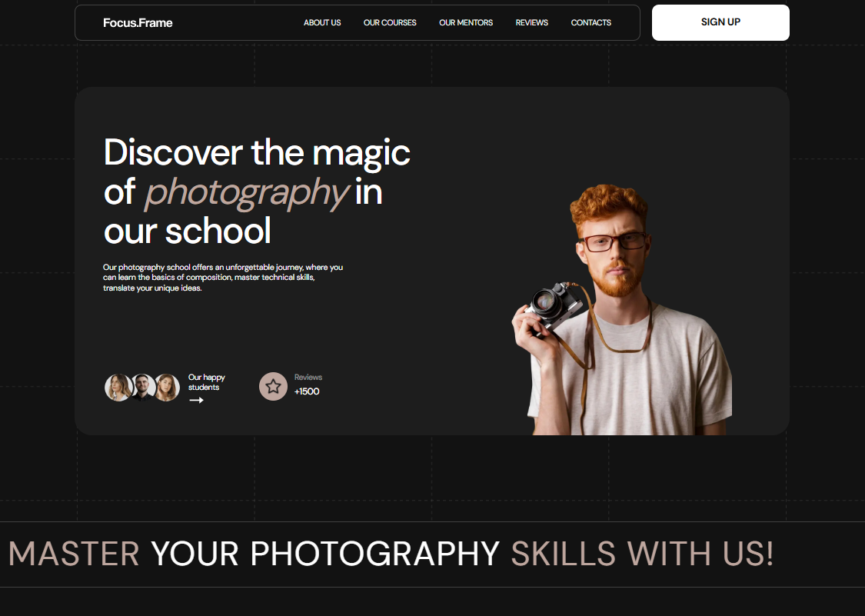Click the word MASTER in scrolling banner
The image size is (865, 616).
74,554
